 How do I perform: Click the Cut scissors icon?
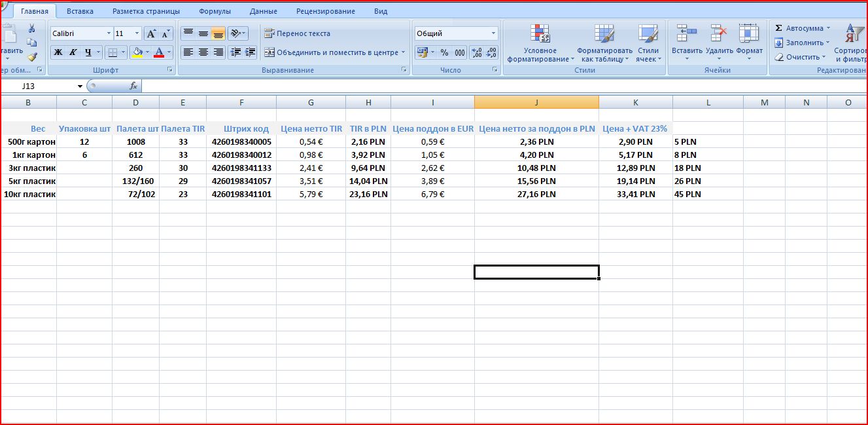(x=31, y=29)
